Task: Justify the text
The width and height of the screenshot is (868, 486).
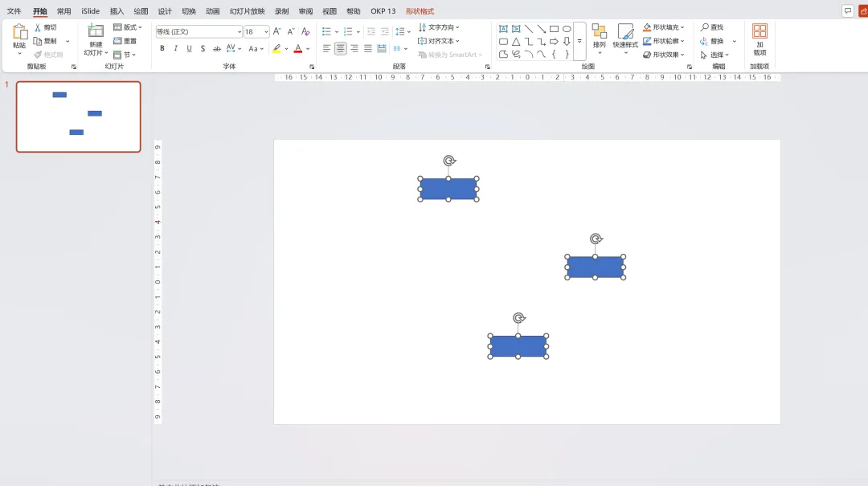Action: pyautogui.click(x=368, y=49)
